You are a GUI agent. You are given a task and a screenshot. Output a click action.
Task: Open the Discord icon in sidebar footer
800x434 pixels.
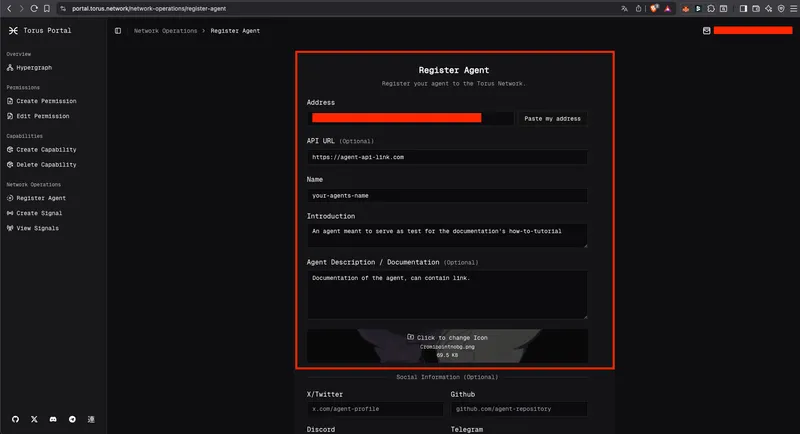tap(53, 419)
